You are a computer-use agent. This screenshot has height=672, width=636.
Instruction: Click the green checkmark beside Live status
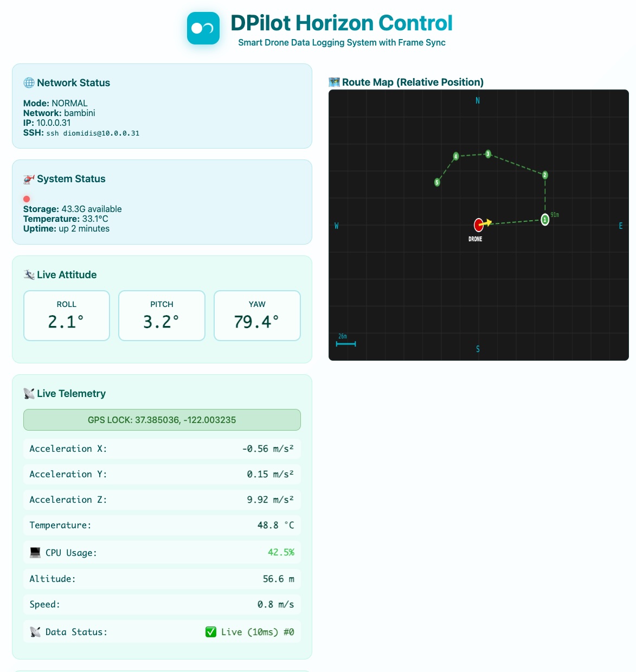(x=211, y=631)
